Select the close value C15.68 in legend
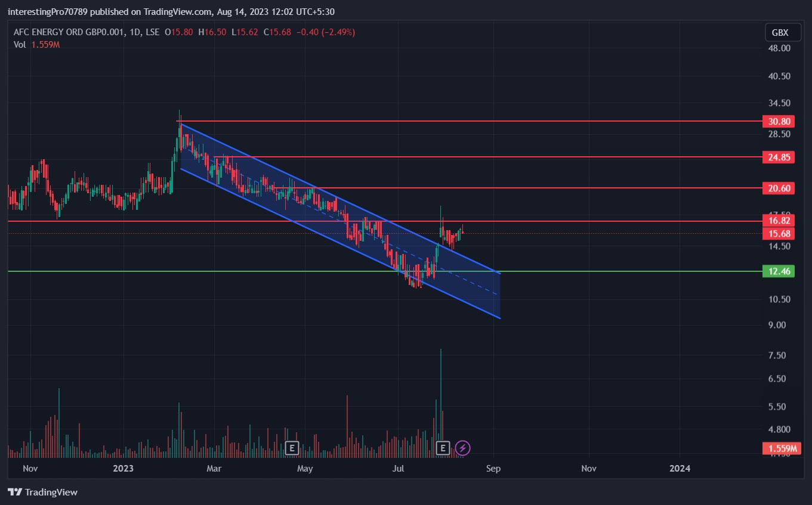 (x=277, y=32)
